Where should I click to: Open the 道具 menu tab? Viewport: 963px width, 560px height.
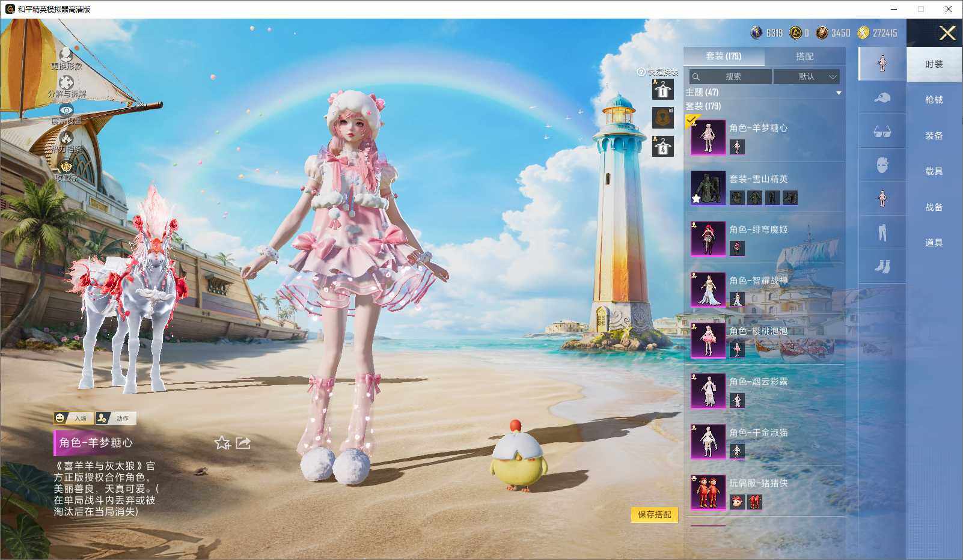click(934, 243)
